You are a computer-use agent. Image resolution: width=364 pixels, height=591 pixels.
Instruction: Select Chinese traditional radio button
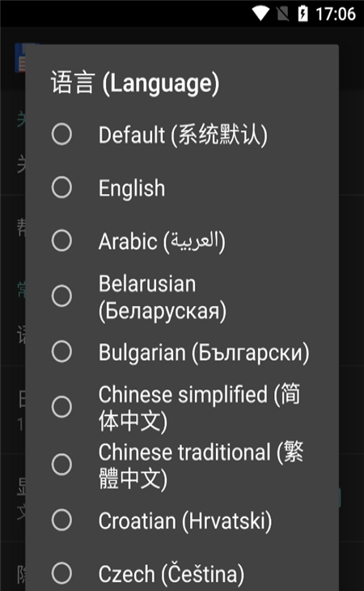(x=61, y=465)
